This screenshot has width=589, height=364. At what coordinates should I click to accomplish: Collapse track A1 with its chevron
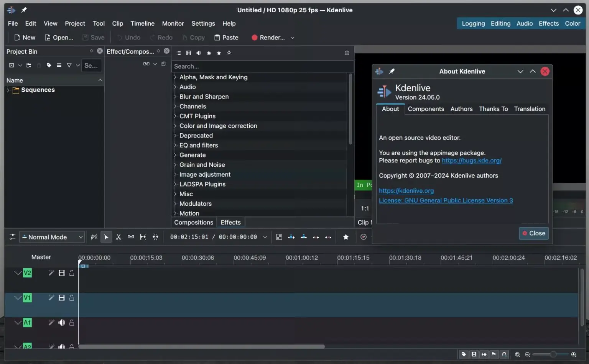(x=18, y=323)
